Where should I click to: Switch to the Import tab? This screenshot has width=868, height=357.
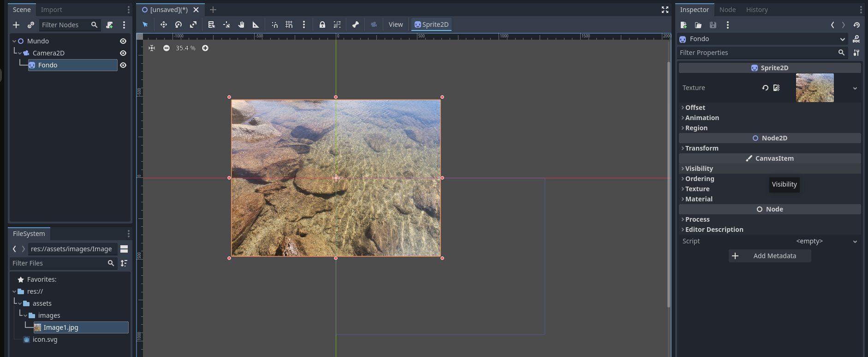coord(51,10)
